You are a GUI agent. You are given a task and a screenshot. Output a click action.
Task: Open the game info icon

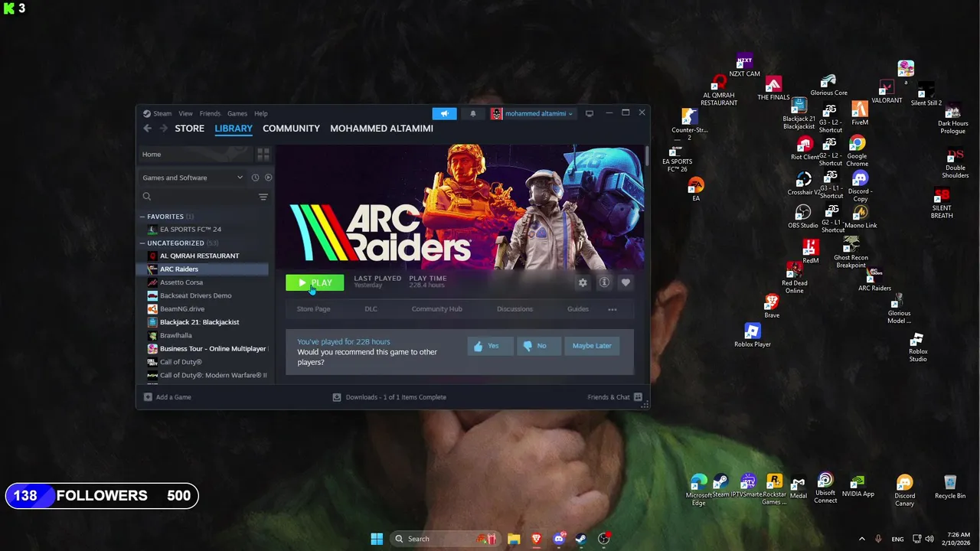point(604,283)
